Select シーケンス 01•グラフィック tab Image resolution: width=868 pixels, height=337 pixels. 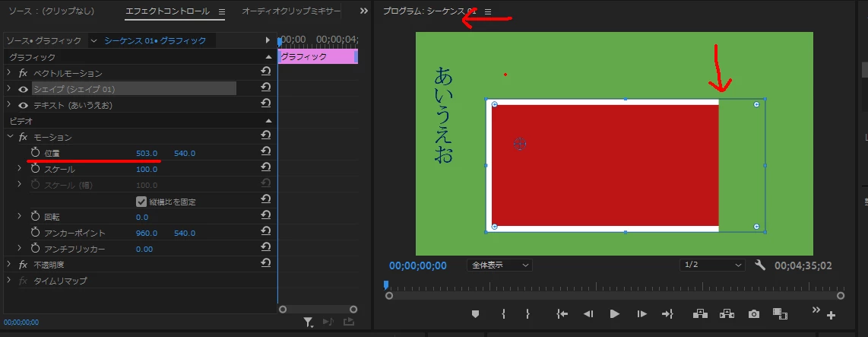coord(155,40)
